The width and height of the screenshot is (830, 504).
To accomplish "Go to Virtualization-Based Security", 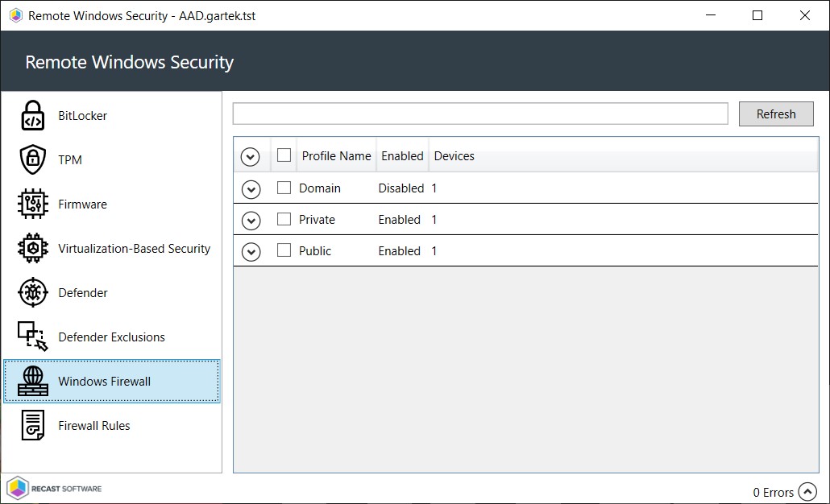I will tap(135, 249).
